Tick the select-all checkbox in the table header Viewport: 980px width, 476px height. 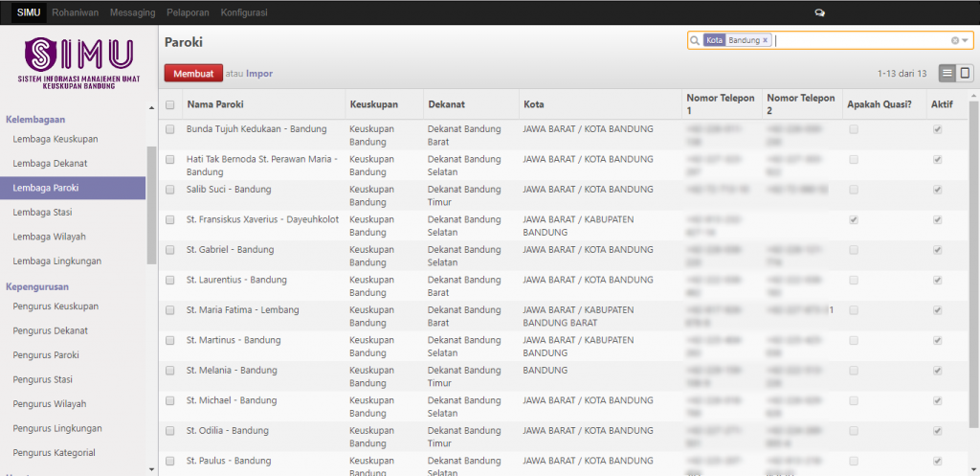[170, 104]
